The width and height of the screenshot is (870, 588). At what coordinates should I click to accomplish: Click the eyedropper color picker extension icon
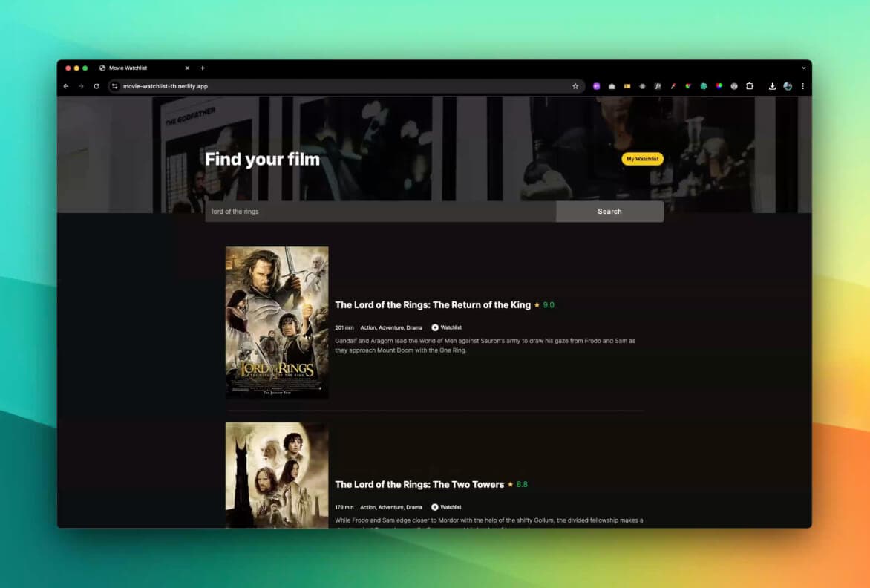click(x=673, y=86)
